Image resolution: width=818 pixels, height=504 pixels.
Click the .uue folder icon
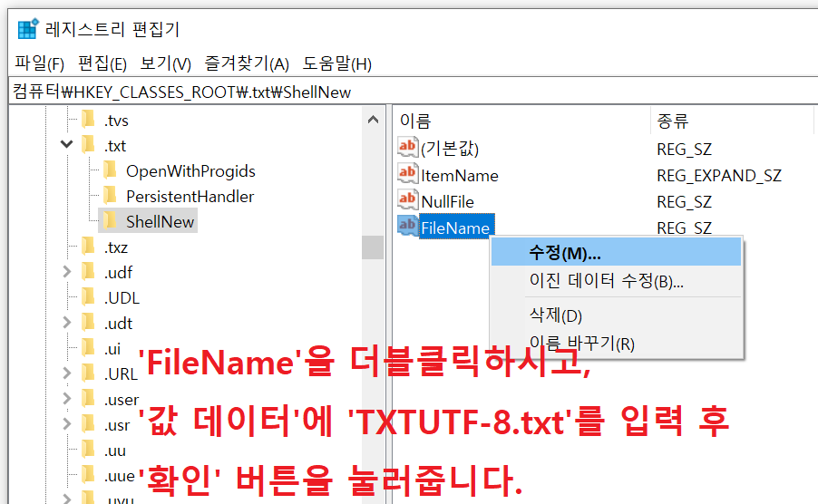pyautogui.click(x=89, y=475)
